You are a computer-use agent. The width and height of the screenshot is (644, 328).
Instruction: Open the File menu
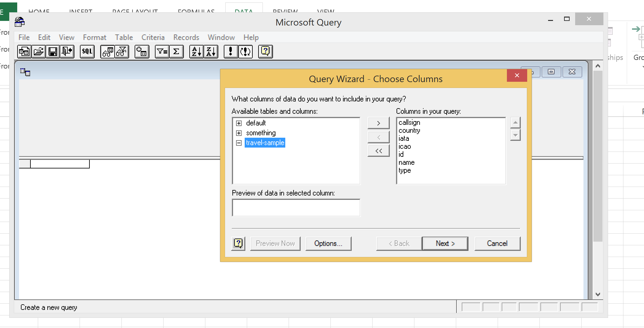point(24,38)
